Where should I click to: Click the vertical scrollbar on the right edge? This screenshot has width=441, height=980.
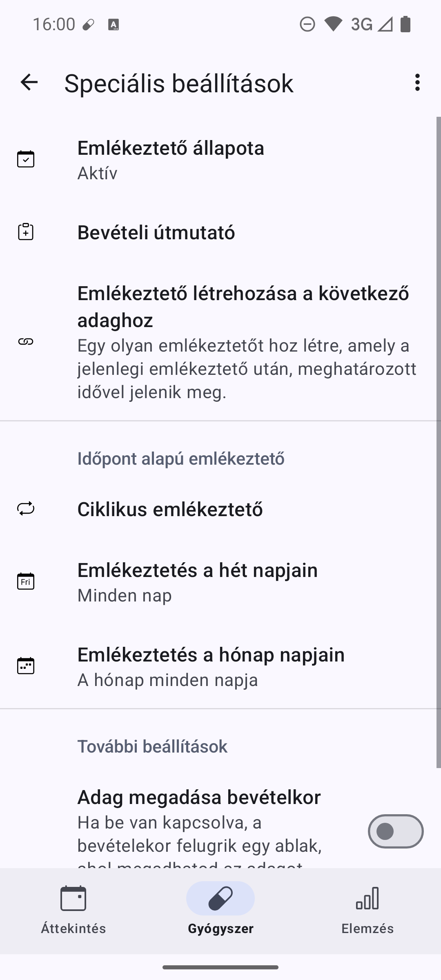click(x=439, y=441)
